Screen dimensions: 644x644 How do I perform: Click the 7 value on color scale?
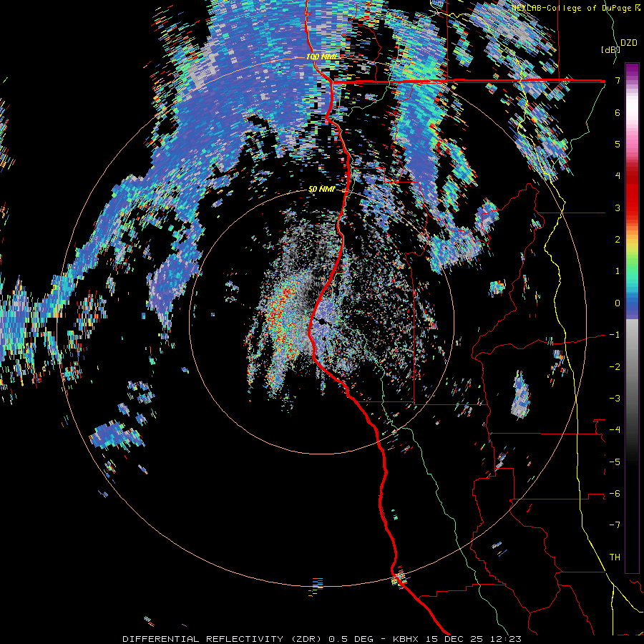click(618, 80)
